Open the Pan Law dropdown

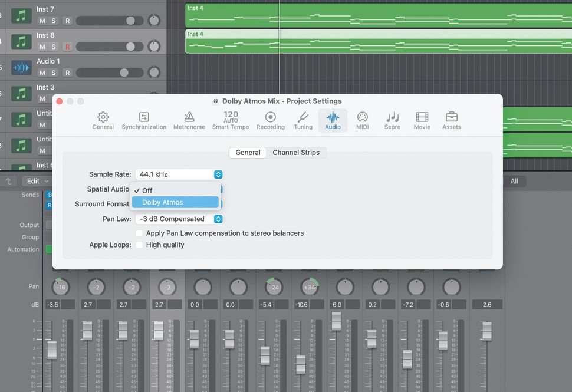click(179, 219)
